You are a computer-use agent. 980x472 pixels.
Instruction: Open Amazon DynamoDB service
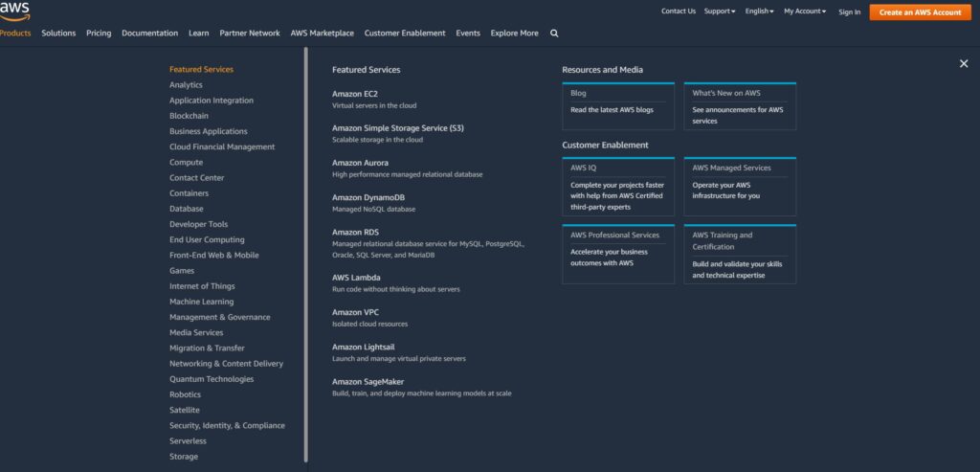368,197
